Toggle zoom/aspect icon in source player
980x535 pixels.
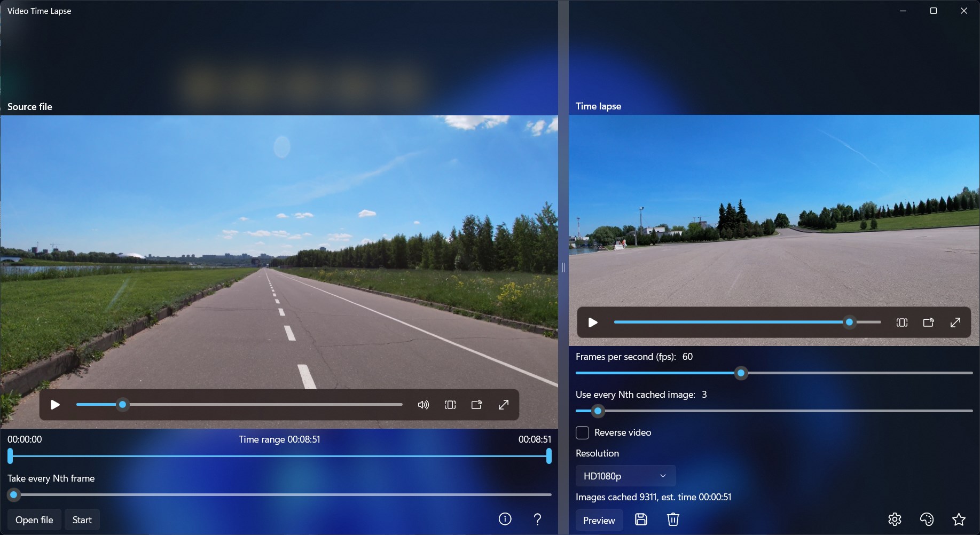[x=450, y=405]
